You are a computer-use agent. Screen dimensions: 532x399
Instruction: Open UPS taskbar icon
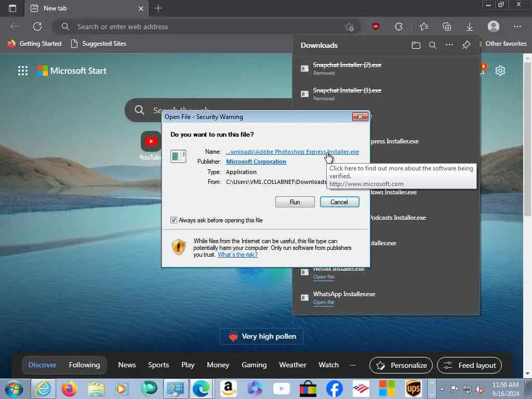(413, 389)
